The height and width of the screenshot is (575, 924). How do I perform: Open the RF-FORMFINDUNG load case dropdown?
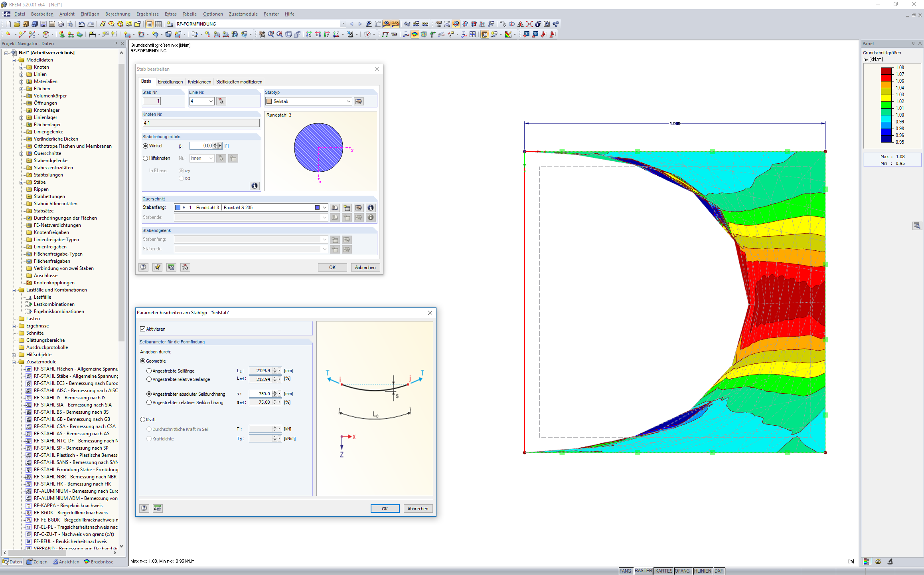point(343,24)
